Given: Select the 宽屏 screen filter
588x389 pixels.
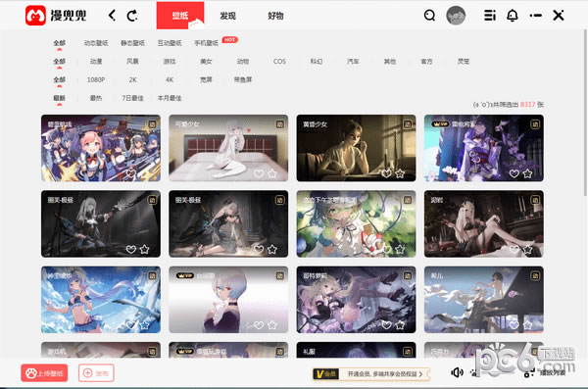Looking at the screenshot, I should coord(206,79).
